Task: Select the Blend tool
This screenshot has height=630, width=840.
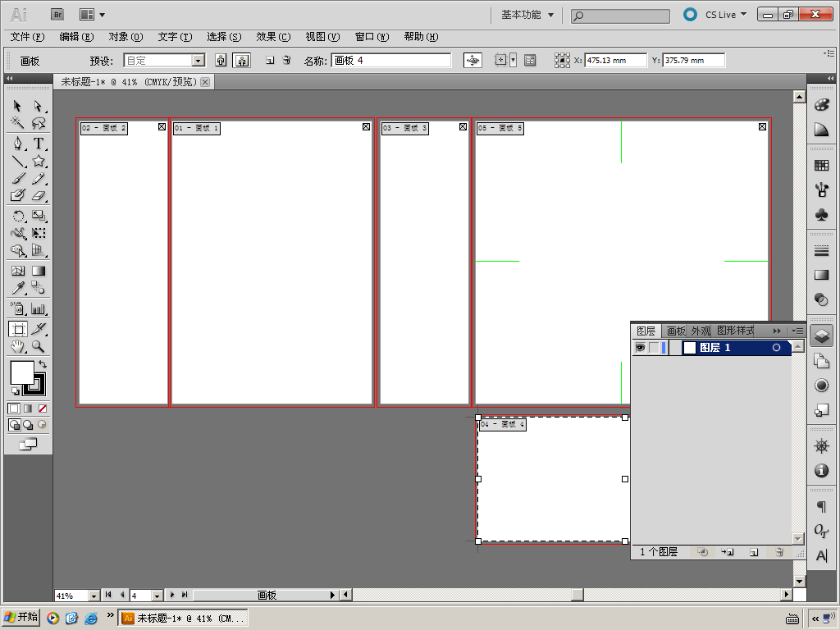Action: point(38,288)
